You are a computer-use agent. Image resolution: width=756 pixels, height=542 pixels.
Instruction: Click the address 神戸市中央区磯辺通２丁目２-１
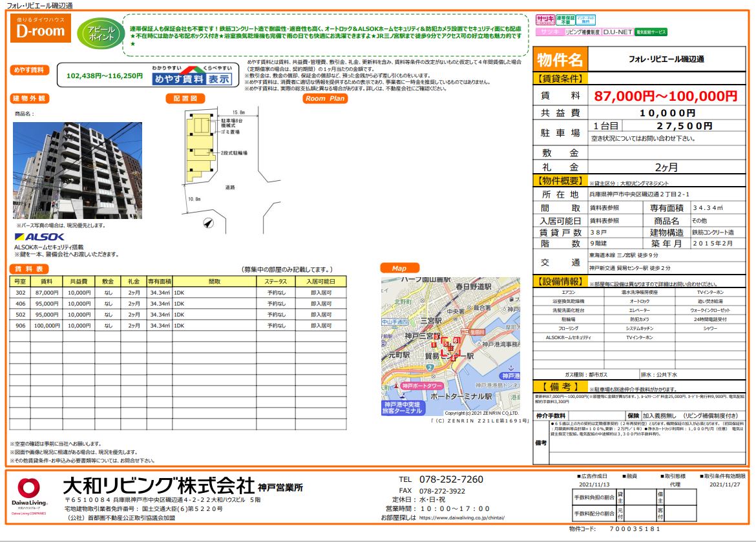click(x=639, y=194)
